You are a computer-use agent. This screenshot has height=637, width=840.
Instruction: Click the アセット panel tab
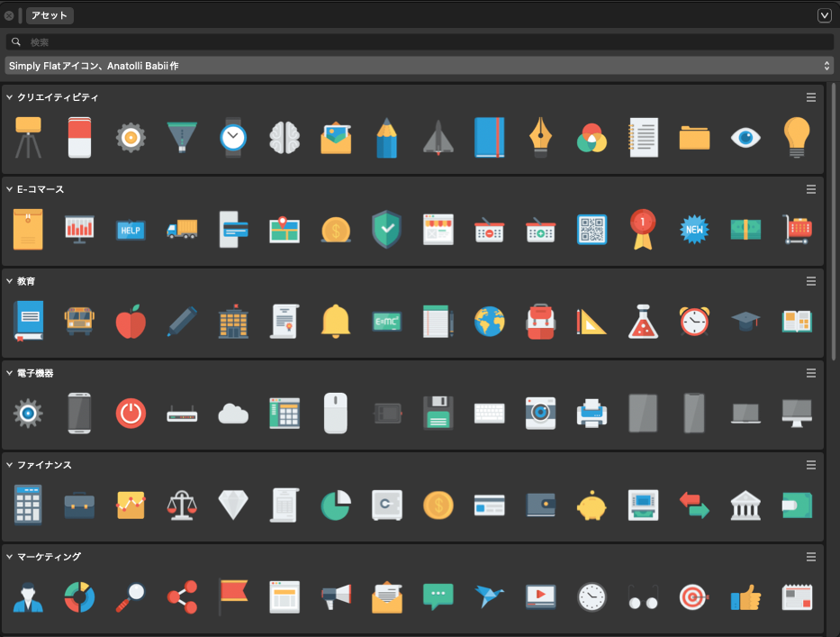pyautogui.click(x=50, y=15)
